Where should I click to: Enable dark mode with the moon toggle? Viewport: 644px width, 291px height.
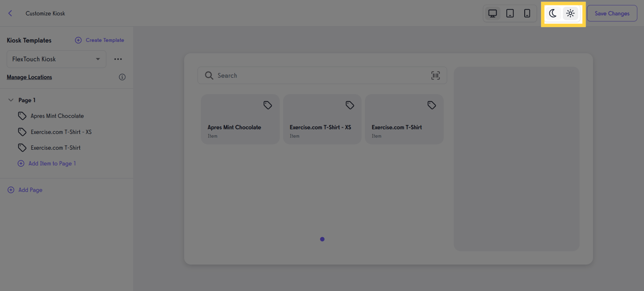(x=553, y=13)
